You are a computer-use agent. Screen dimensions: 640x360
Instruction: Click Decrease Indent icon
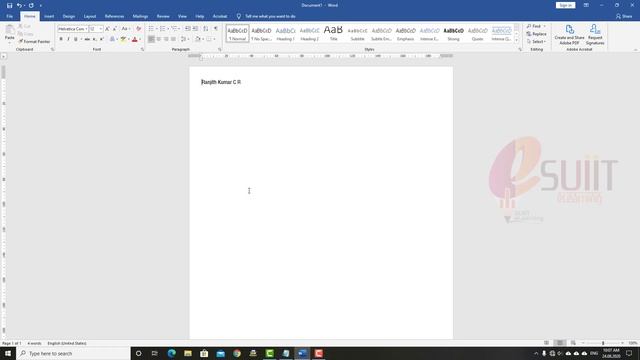(x=188, y=29)
